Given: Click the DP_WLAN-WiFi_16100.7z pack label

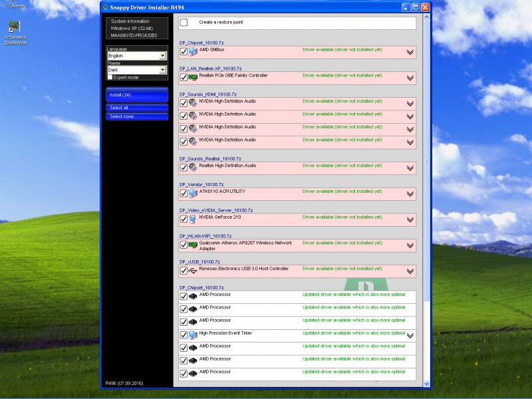Looking at the screenshot, I should pyautogui.click(x=205, y=236).
